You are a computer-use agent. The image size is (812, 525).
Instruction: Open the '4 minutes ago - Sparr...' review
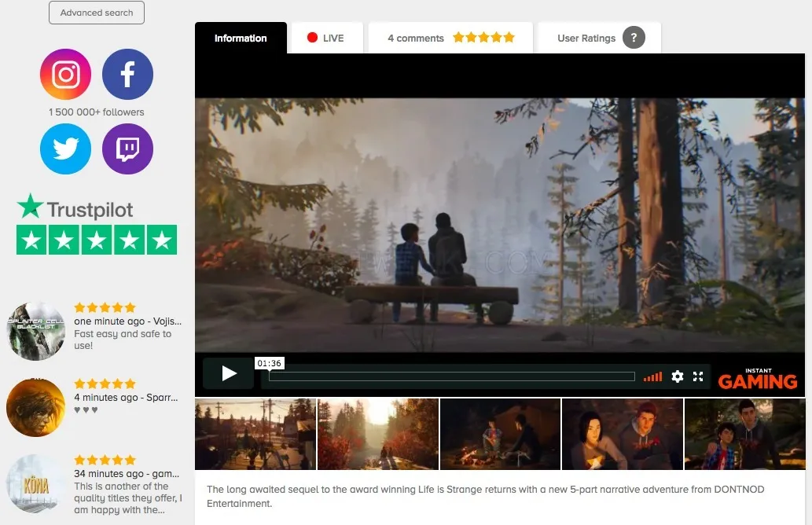coord(126,398)
